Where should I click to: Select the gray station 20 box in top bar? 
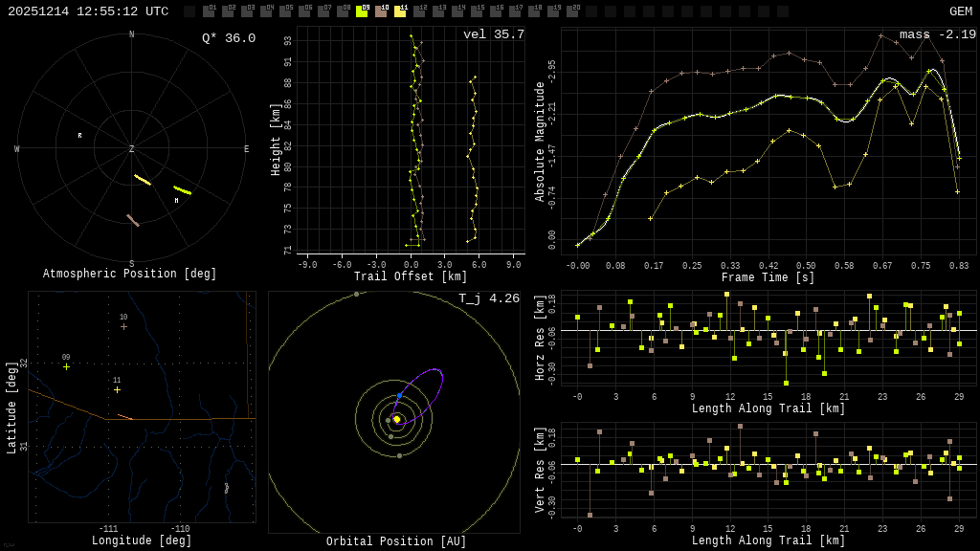pos(572,11)
